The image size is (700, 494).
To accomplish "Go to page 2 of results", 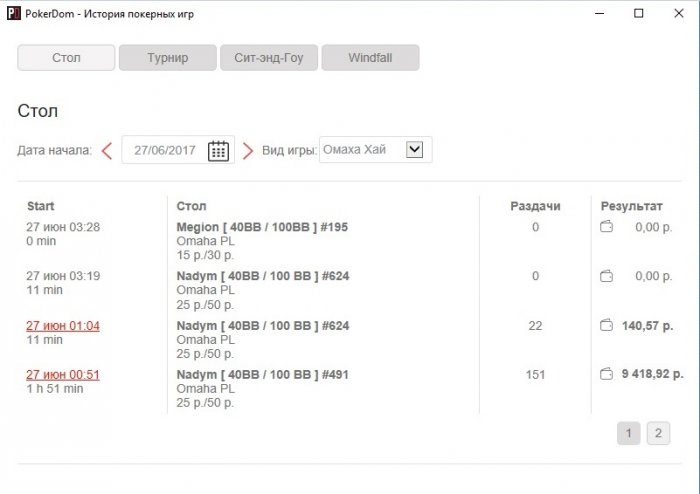I will pyautogui.click(x=658, y=433).
